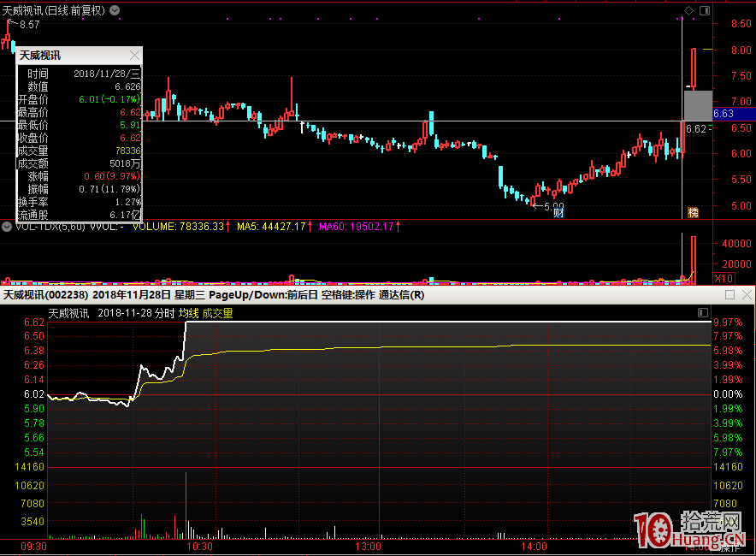
Task: Select the 数值 6.626 row
Action: pyautogui.click(x=79, y=86)
